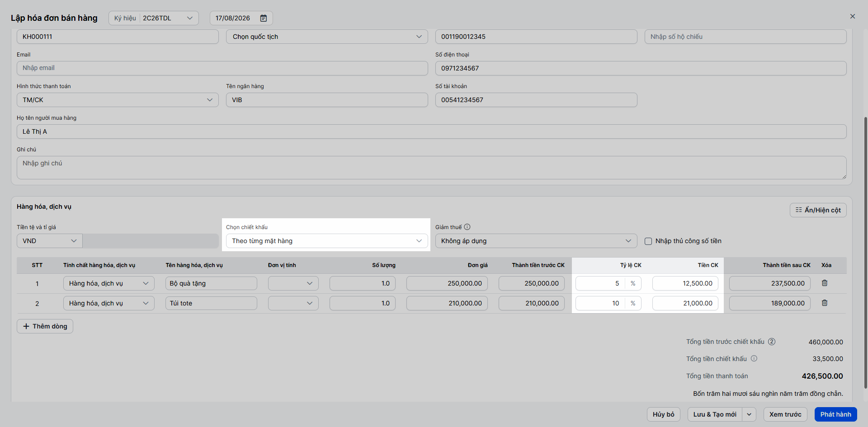This screenshot has width=868, height=427.
Task: Expand Chọn chiết khấu dropdown
Action: coord(327,241)
